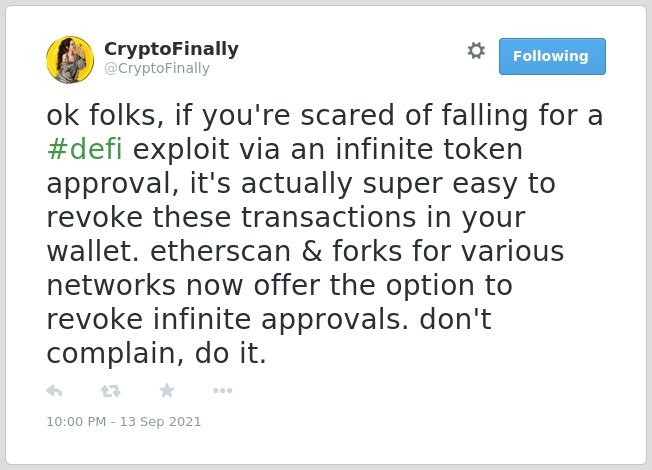Viewport: 652px width, 470px height.
Task: Toggle the blue Following button
Action: click(x=552, y=57)
